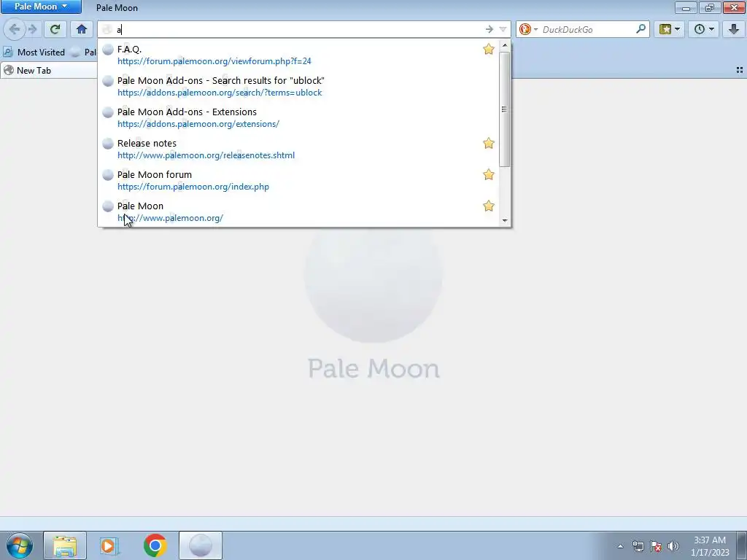Image resolution: width=747 pixels, height=560 pixels.
Task: Select the 'Pale Moon' title suggestion
Action: pos(140,206)
